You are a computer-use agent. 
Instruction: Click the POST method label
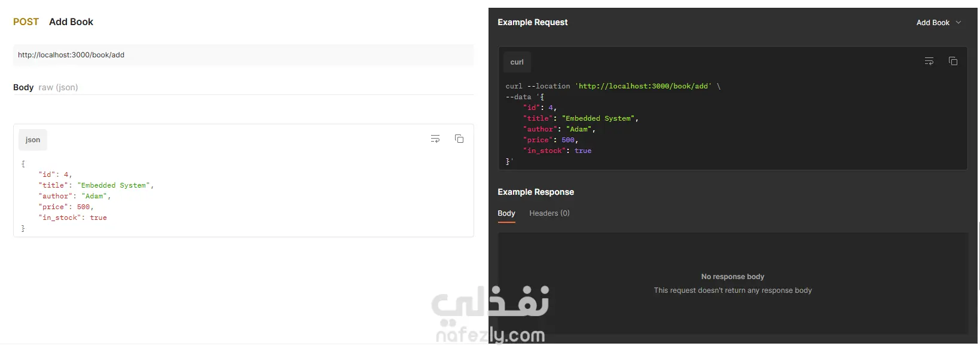pyautogui.click(x=26, y=22)
